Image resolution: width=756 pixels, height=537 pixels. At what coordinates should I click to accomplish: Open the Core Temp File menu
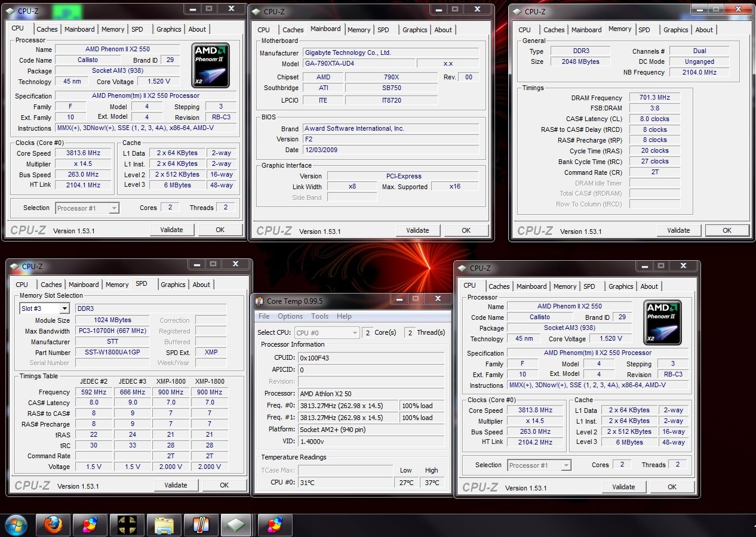[264, 316]
